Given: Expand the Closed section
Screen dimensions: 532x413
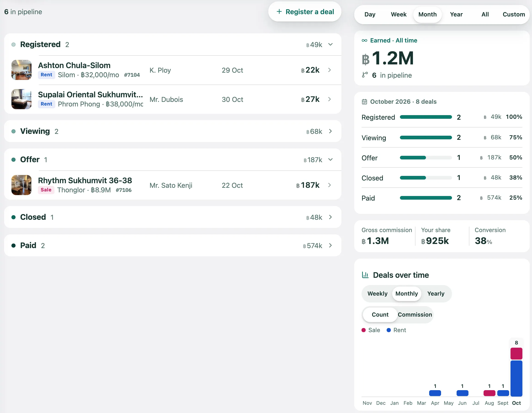Looking at the screenshot, I should (x=330, y=217).
